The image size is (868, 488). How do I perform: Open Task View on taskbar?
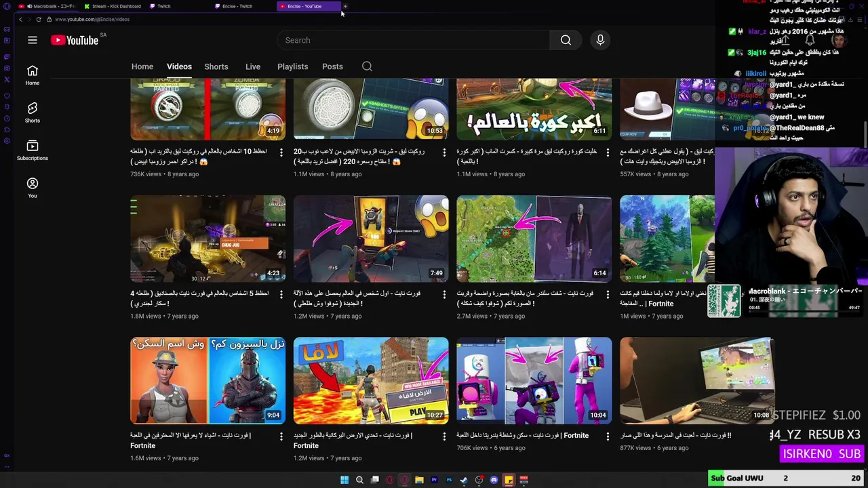coord(374,480)
